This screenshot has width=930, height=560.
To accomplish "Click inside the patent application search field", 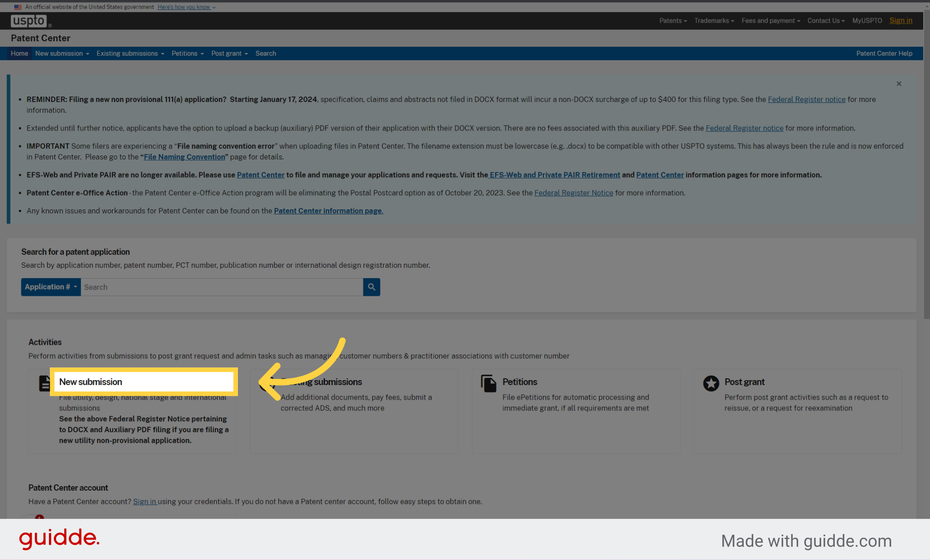I will (222, 287).
